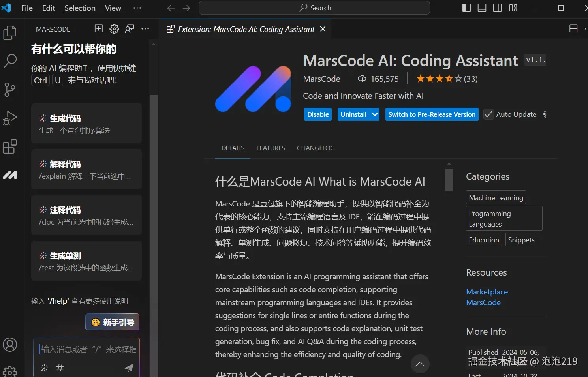Viewport: 588px width, 377px height.
Task: Choose the 解释代码 suggestion card
Action: click(86, 169)
